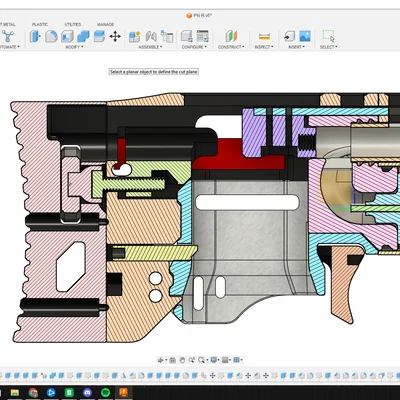Open the Measure tool under Inspect
400x400 pixels.
tap(264, 36)
